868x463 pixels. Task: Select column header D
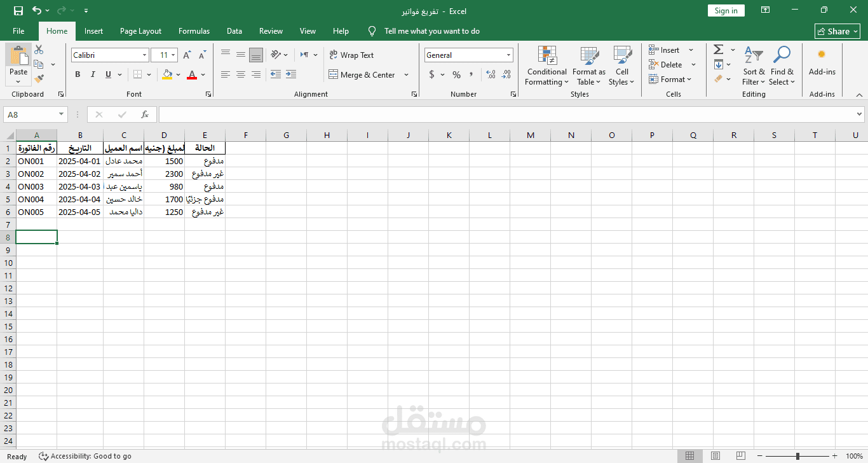pyautogui.click(x=164, y=135)
